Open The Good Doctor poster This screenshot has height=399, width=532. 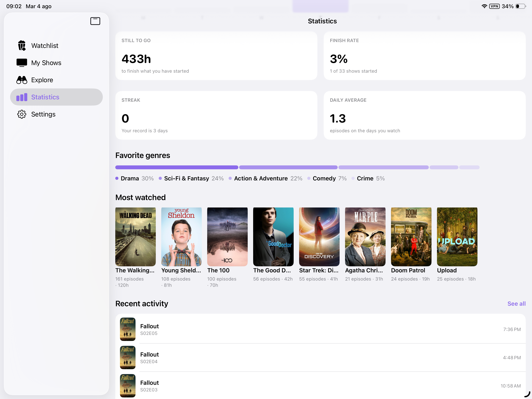tap(273, 237)
